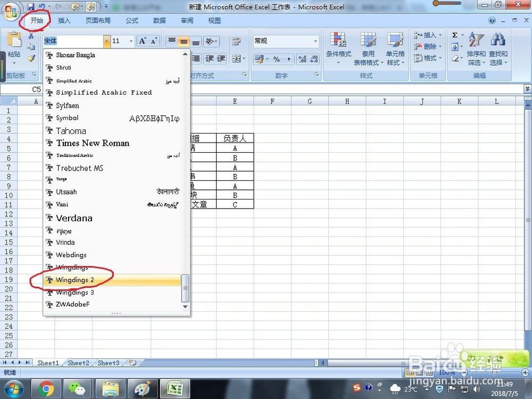Viewport: 532px width, 399px height.
Task: Open the font size dropdown
Action: click(131, 41)
